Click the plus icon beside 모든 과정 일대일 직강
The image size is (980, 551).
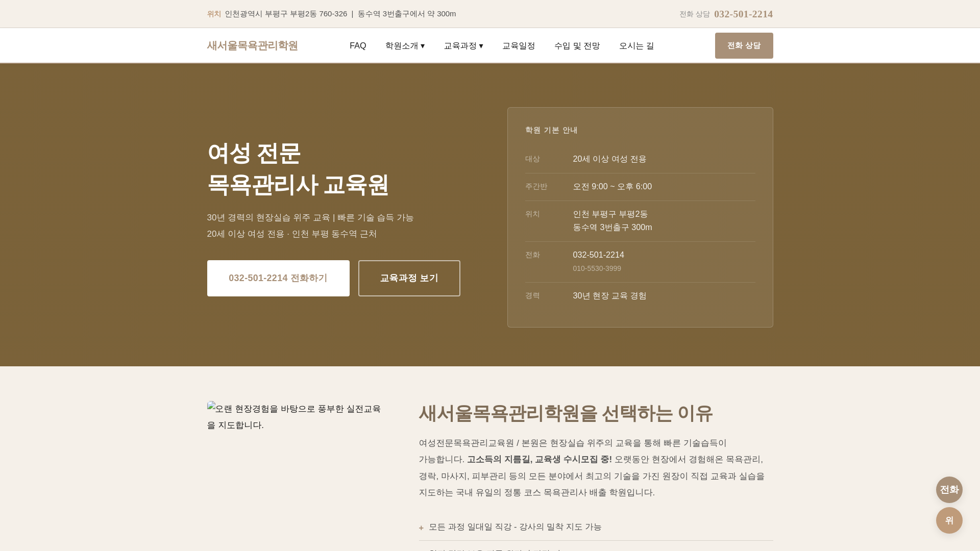pyautogui.click(x=421, y=528)
